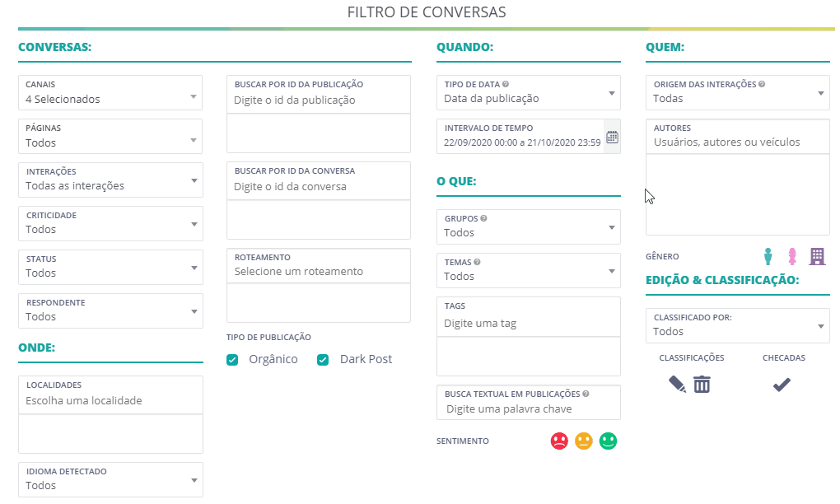The image size is (840, 504).
Task: Filter by male gender icon
Action: (x=768, y=256)
